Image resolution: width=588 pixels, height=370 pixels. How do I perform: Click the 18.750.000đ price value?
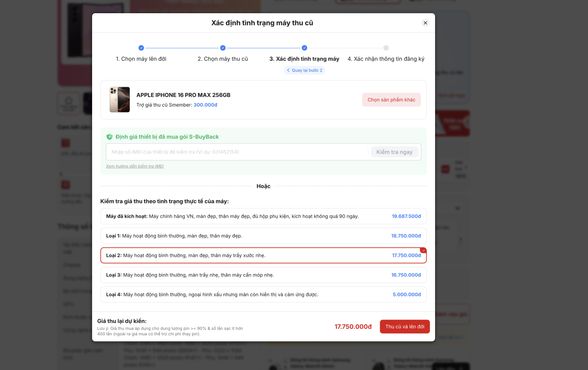click(x=406, y=236)
